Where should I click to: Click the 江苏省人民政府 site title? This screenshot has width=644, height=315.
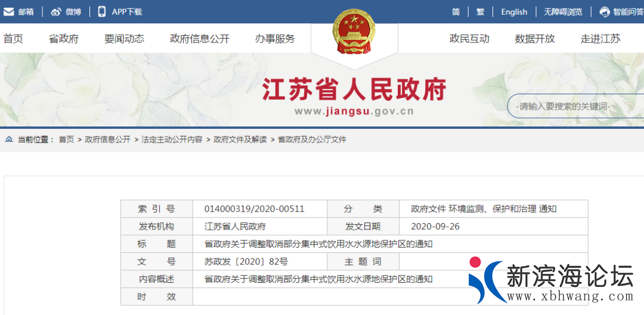tap(354, 89)
